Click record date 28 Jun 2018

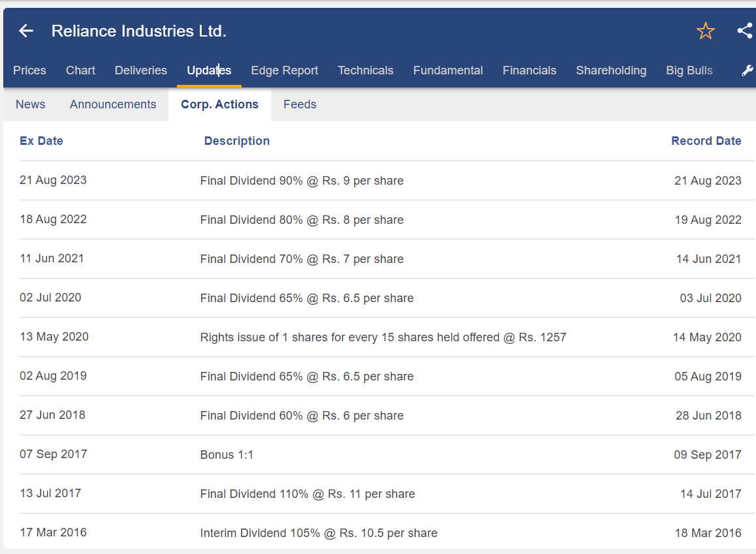point(708,415)
